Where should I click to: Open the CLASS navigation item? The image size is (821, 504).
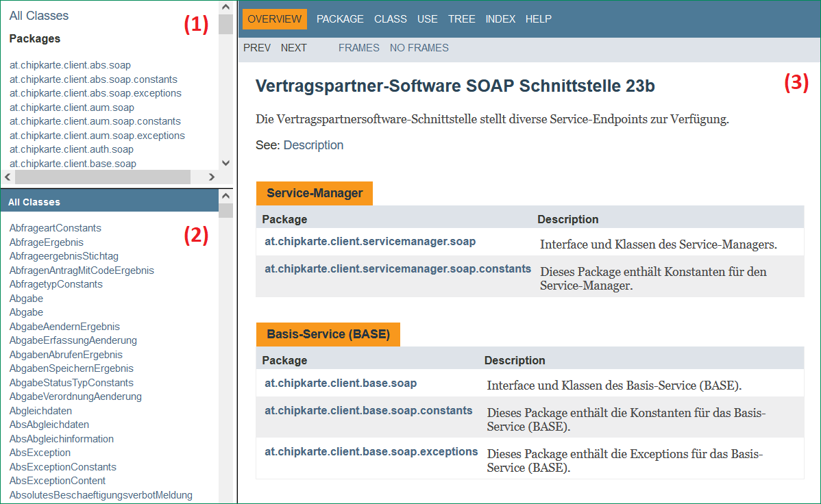[x=390, y=19]
